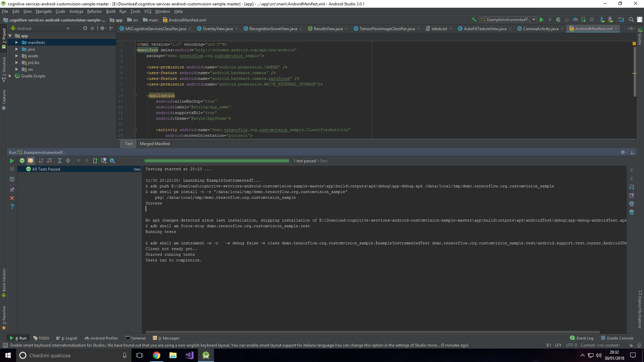This screenshot has height=362, width=644.
Task: Open the ExampleInstrumentedT run configuration dropdown
Action: point(534,19)
